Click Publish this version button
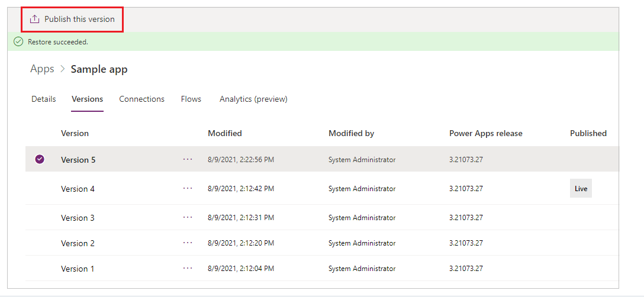This screenshot has height=300, width=644. tap(72, 20)
